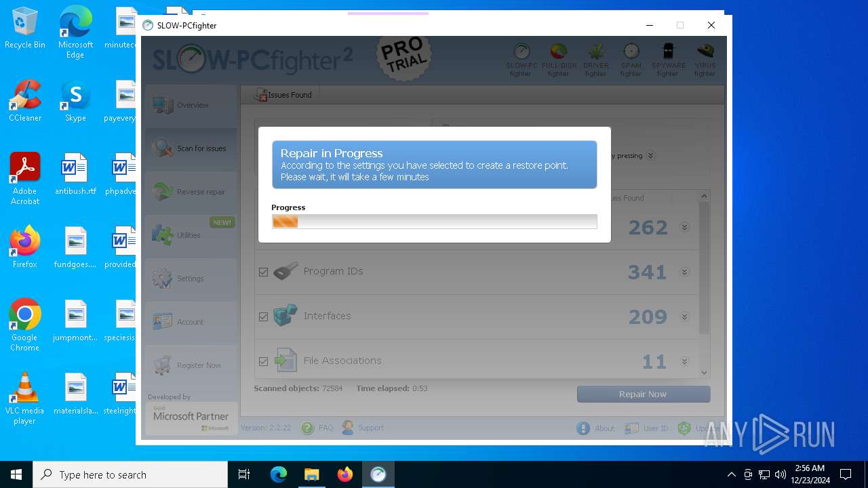The width and height of the screenshot is (868, 488).
Task: Click the Repair Now button
Action: click(x=644, y=394)
